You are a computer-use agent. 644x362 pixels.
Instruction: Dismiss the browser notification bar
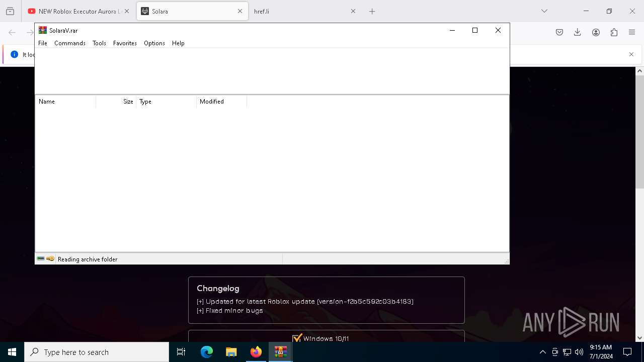coord(631,54)
